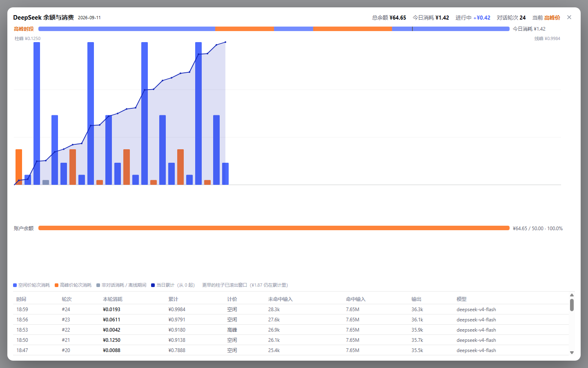Click the date 2026-09-11
588x368 pixels.
click(89, 18)
